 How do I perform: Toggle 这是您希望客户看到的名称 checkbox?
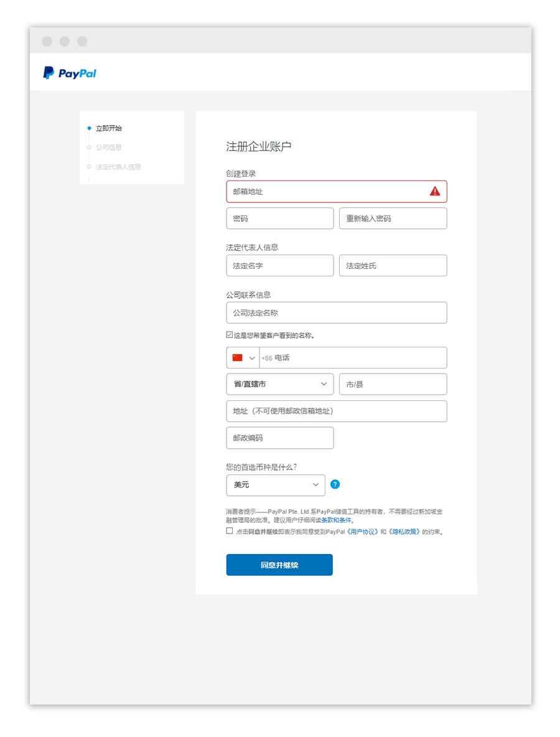229,335
